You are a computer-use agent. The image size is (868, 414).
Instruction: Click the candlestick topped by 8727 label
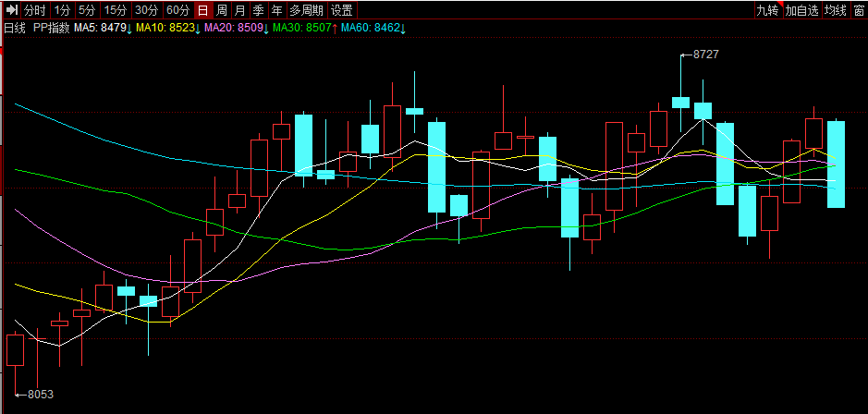(680, 94)
